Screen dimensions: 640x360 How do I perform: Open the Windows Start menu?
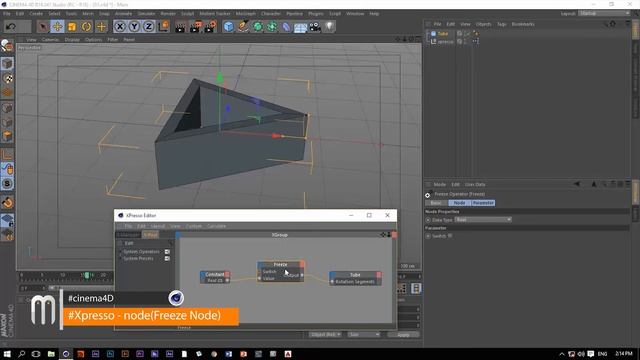7,354
